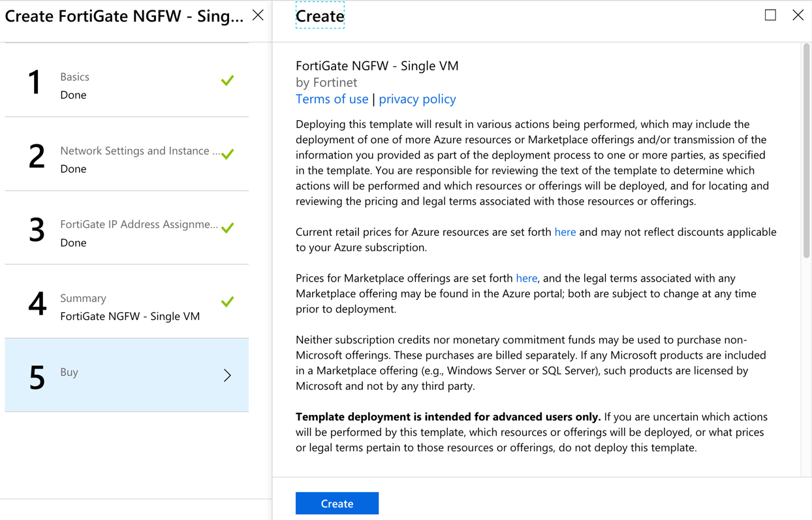This screenshot has height=520, width=812.
Task: Click the 'Create' blade title
Action: coord(320,16)
